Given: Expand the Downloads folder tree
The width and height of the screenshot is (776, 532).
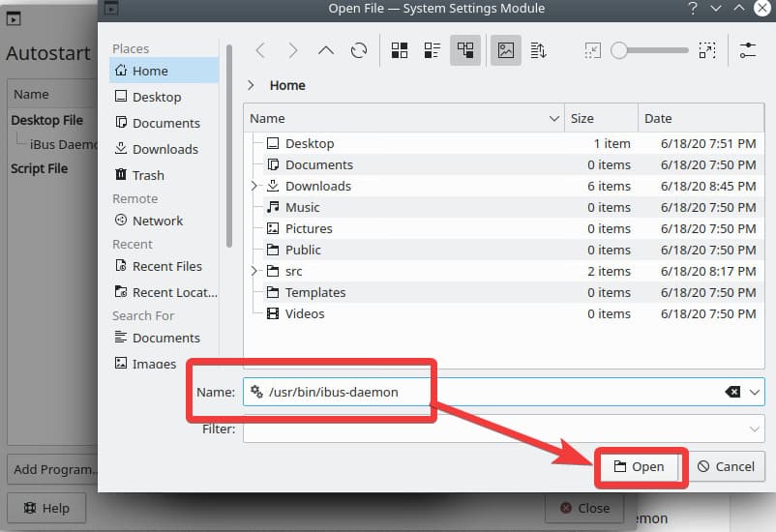Looking at the screenshot, I should click(x=254, y=186).
